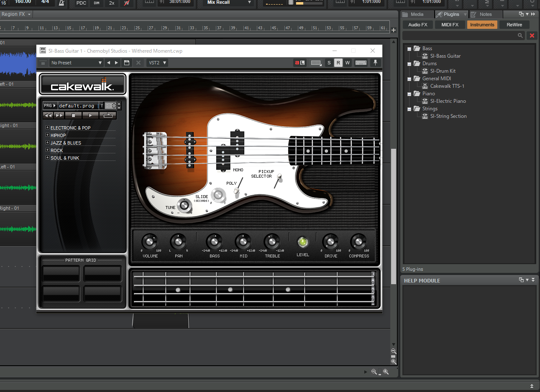Save the plugin preset with the floppy icon
The image size is (540, 392).
coord(127,63)
